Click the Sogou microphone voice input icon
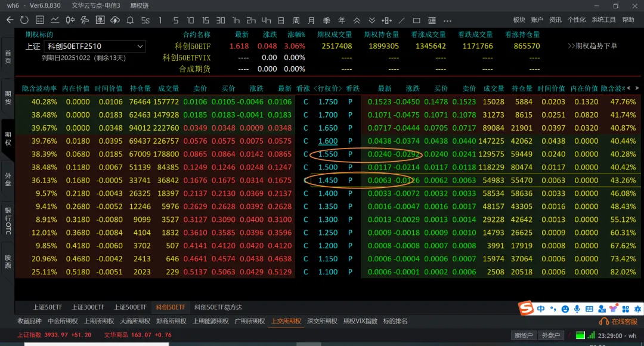The image size is (644, 346). 577,309
